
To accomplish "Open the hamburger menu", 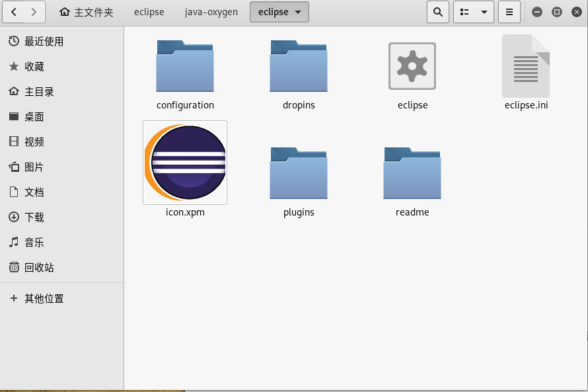I will [509, 11].
